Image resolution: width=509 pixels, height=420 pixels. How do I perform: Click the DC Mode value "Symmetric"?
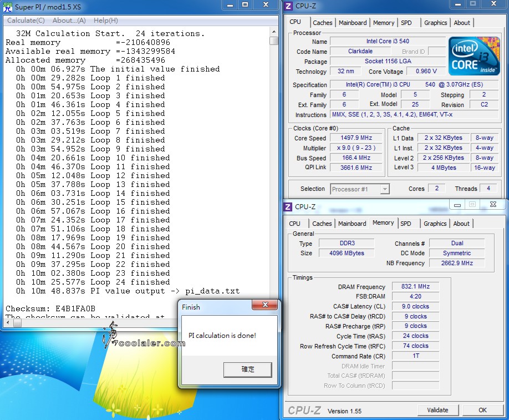(457, 253)
